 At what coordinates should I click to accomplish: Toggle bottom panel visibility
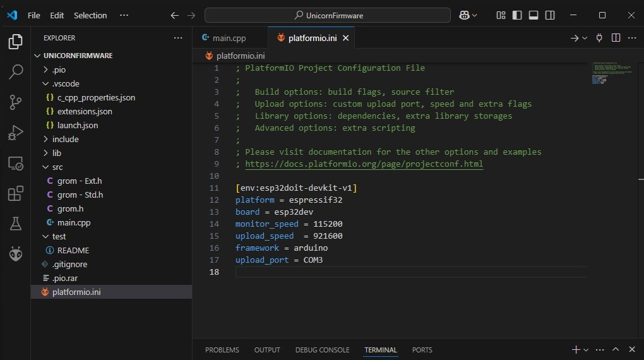(x=534, y=15)
